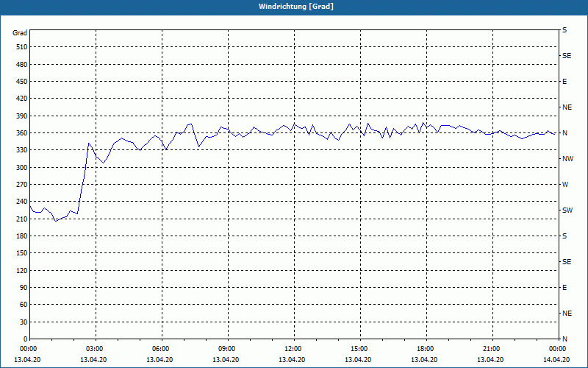Click the 09:00 time label

pyautogui.click(x=228, y=349)
